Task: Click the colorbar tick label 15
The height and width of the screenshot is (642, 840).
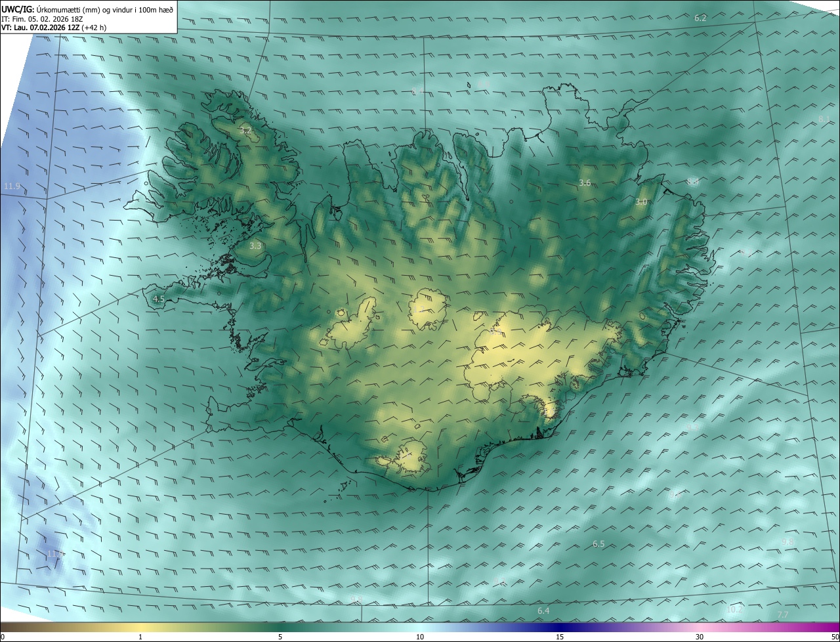Action: [x=560, y=637]
